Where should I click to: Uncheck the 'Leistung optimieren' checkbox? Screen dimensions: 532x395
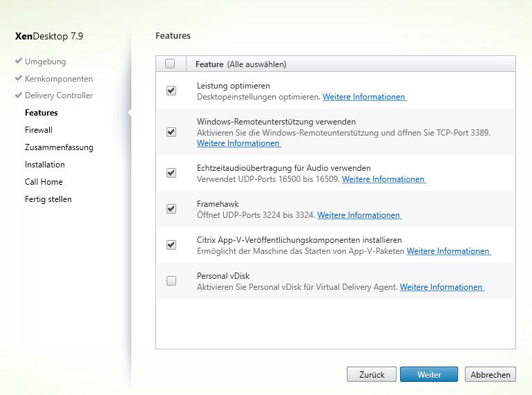pyautogui.click(x=171, y=91)
